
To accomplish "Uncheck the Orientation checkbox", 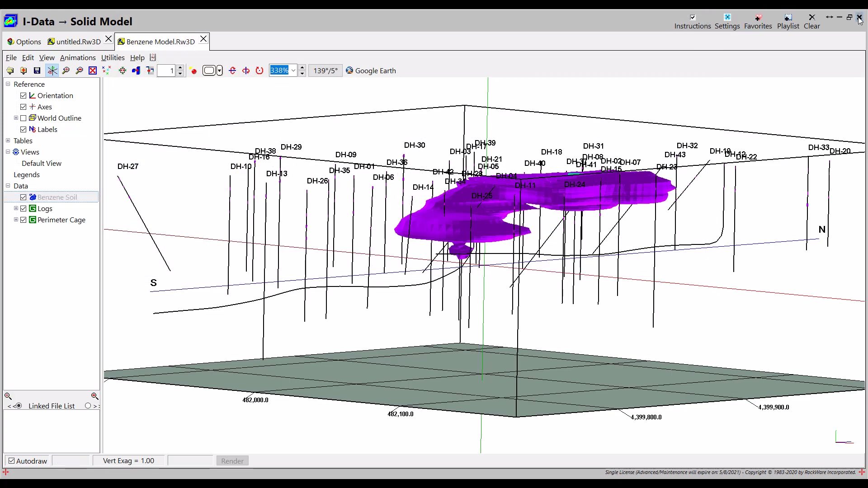I will [24, 95].
